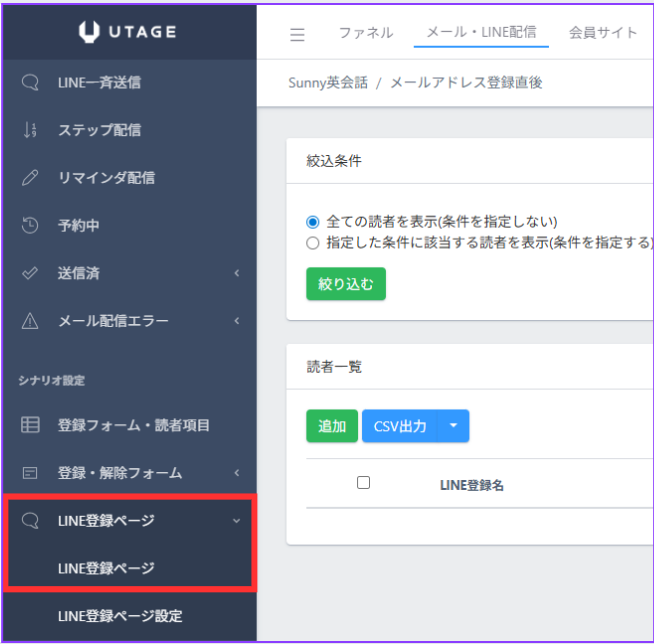This screenshot has width=654, height=644.
Task: Select 指定した条件に該当する読者を表示 radio option
Action: tap(313, 242)
